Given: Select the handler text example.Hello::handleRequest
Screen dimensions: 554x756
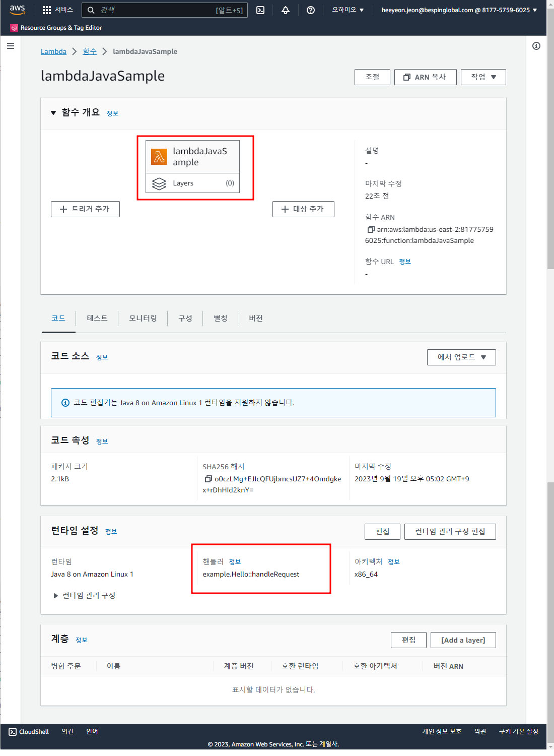Looking at the screenshot, I should pyautogui.click(x=251, y=575).
